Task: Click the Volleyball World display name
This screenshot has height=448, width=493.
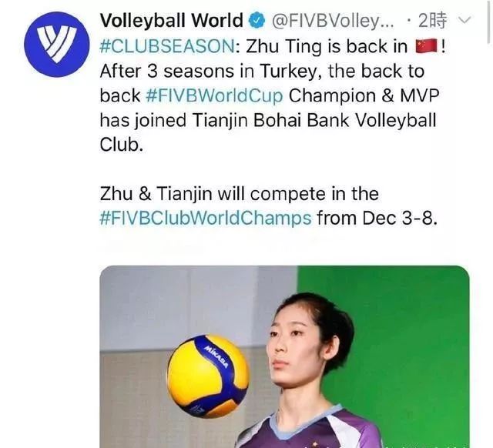Action: pos(172,21)
